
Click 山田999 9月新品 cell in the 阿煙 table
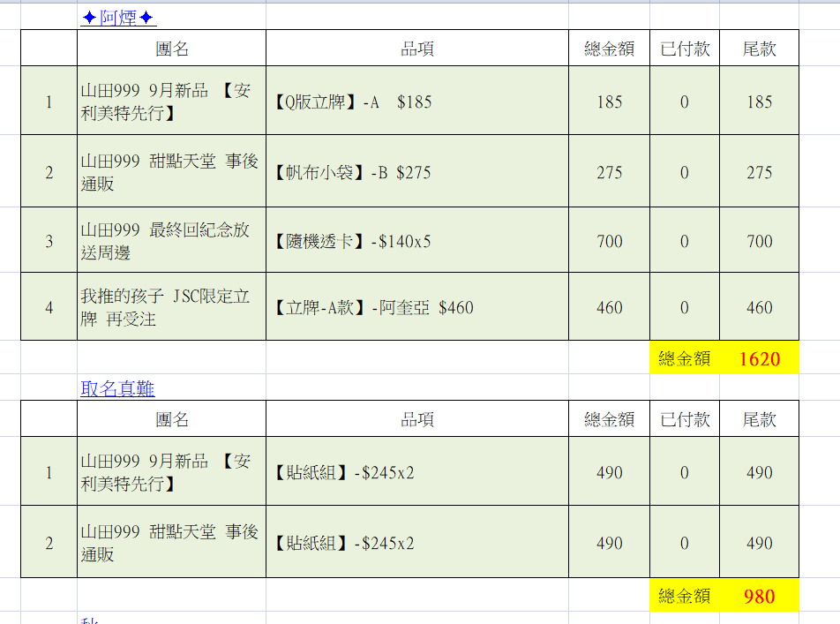(171, 101)
